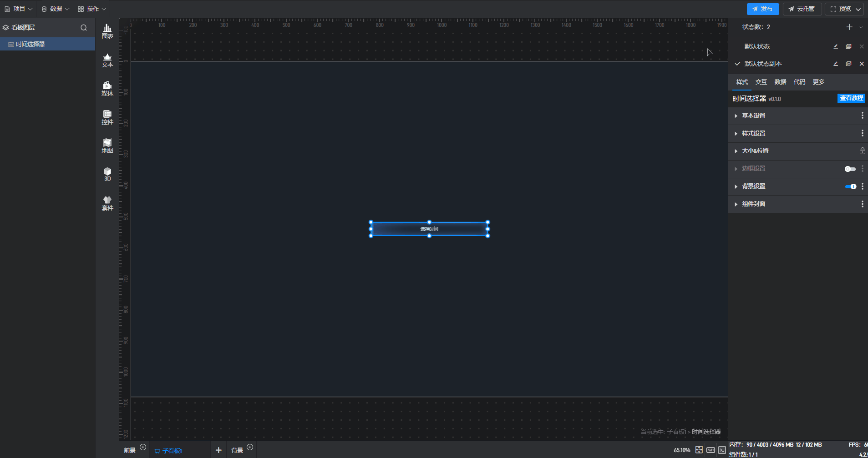
Task: Select the 默认状态副本 state row
Action: click(763, 64)
